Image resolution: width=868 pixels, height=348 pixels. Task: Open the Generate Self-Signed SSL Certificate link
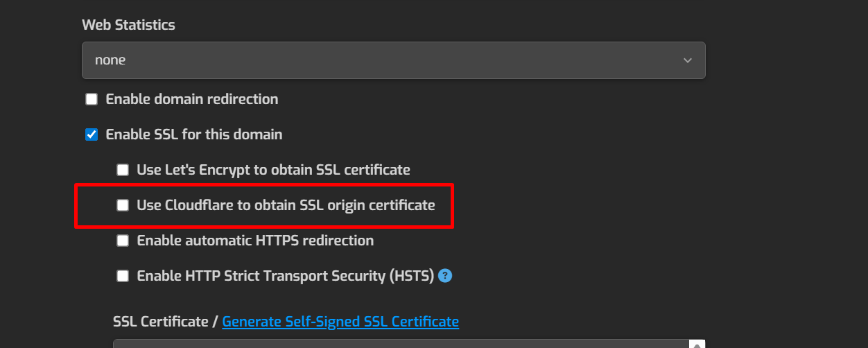pyautogui.click(x=340, y=322)
